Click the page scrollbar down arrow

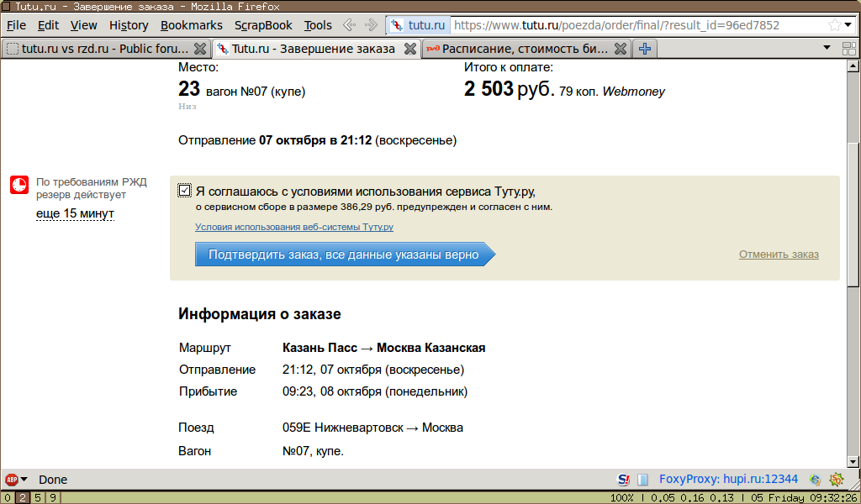point(853,461)
